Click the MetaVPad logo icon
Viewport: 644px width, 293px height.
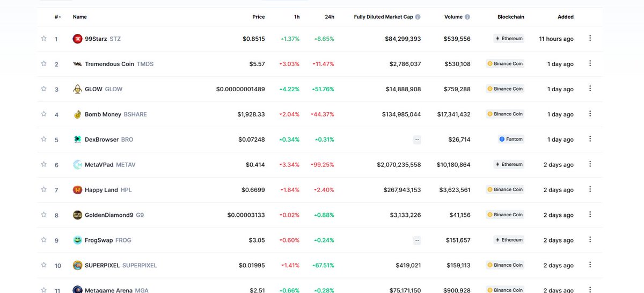[77, 165]
